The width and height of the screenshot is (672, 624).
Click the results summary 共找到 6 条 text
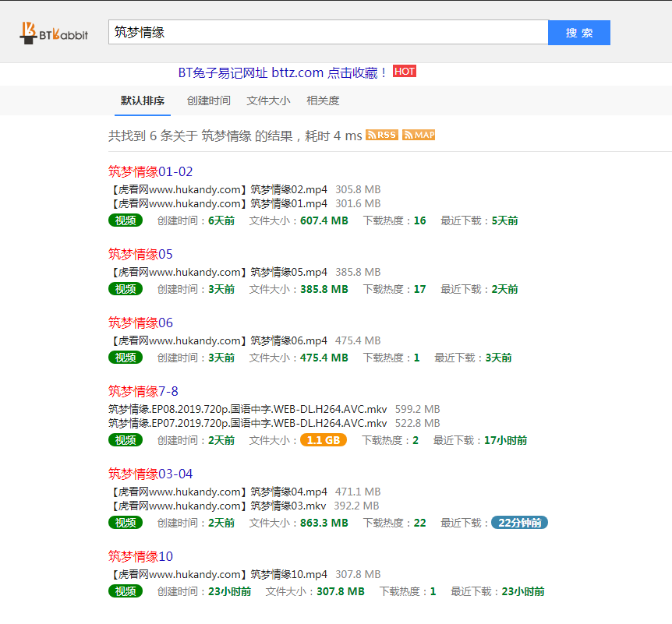coord(235,136)
